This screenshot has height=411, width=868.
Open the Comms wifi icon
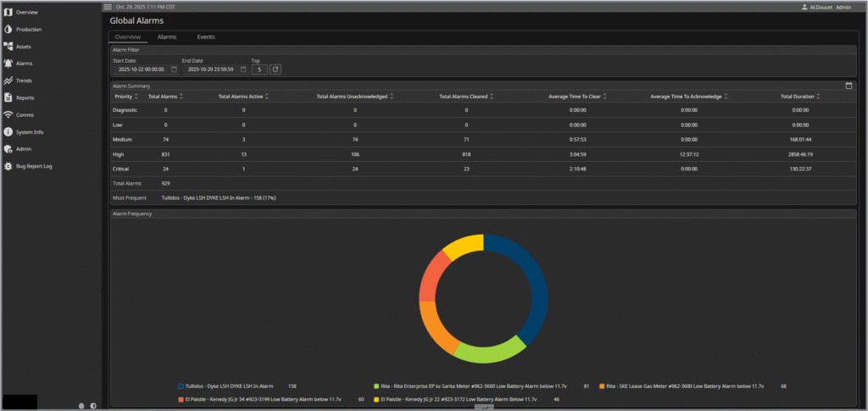8,115
